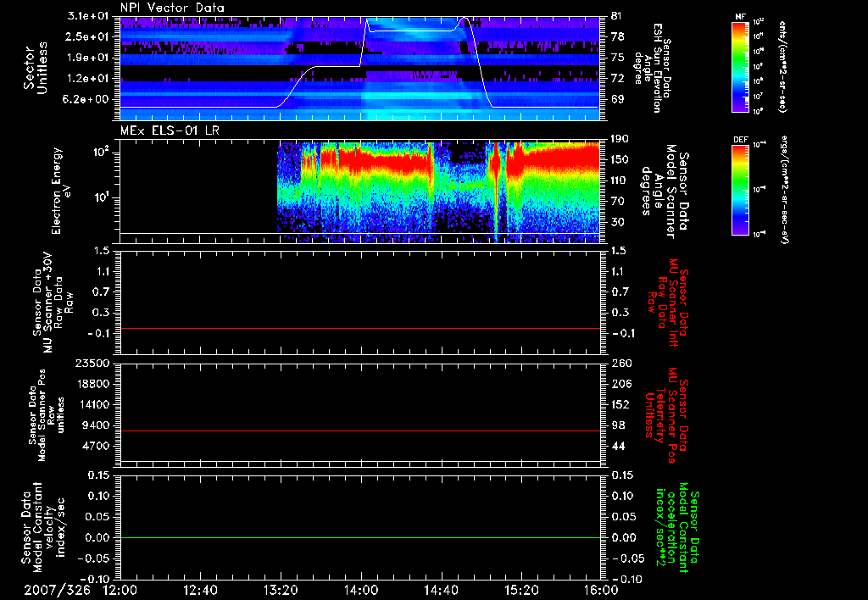Click the red scanner position telemetry trace
The width and height of the screenshot is (868, 600).
coord(360,431)
